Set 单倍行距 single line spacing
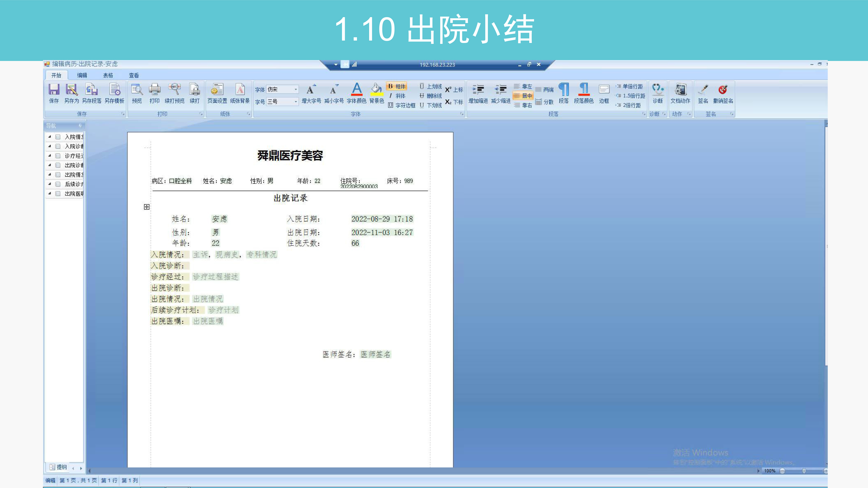Image resolution: width=868 pixels, height=488 pixels. point(629,86)
